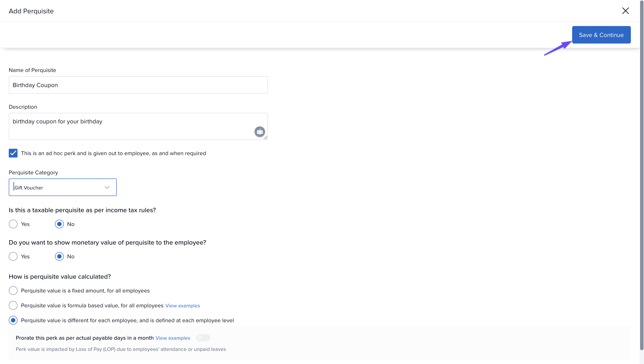
Task: Close the Add Perquisite dialog
Action: tap(625, 11)
